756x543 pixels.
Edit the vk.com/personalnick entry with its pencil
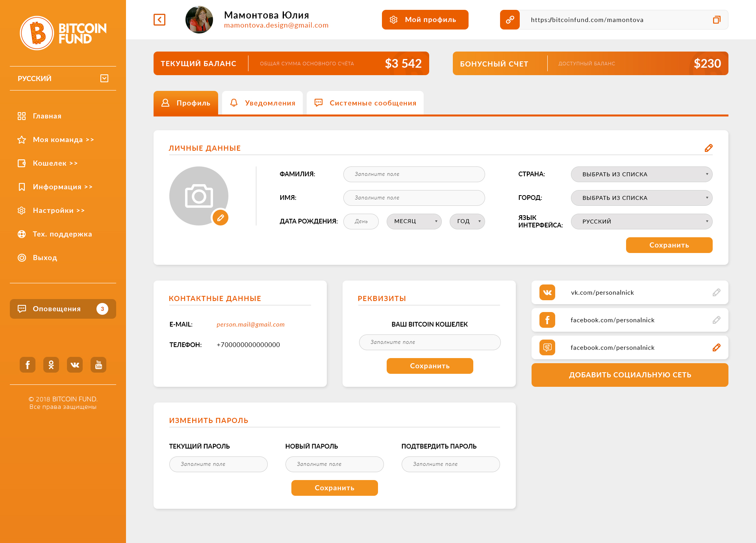pos(716,292)
